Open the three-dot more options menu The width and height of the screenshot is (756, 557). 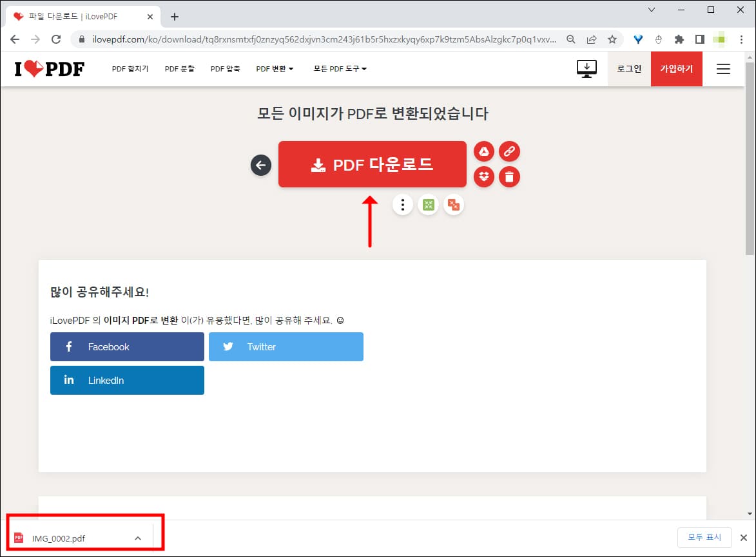point(402,204)
